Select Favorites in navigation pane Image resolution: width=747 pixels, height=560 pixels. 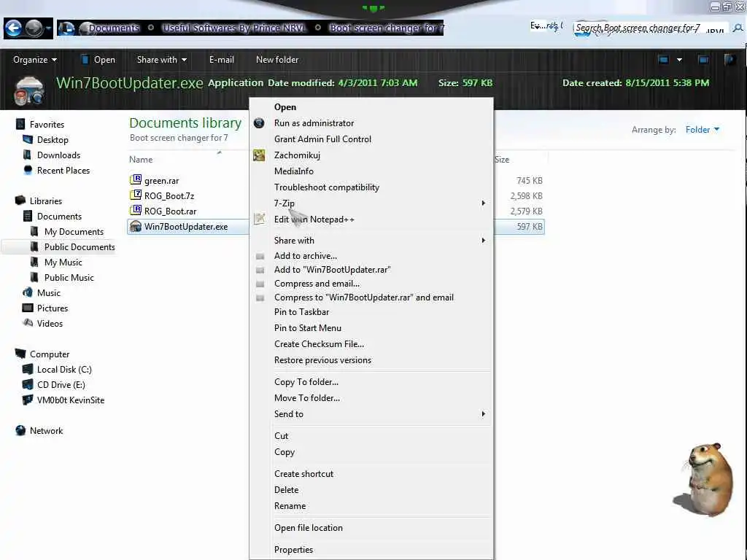(x=47, y=124)
